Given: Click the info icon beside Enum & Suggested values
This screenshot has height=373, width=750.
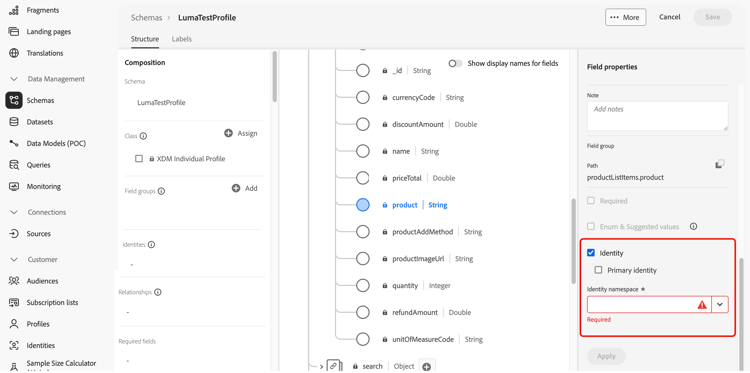Looking at the screenshot, I should (693, 226).
